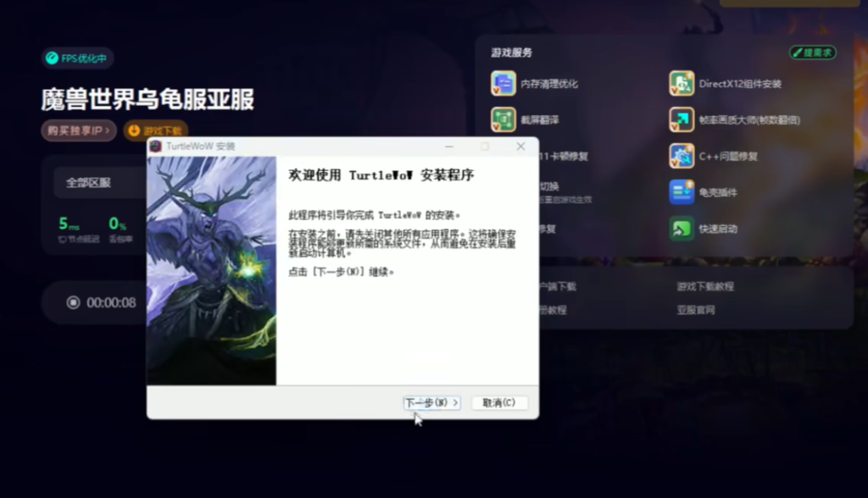Click the FPS优化中 status badge
Screen dimensions: 868x498
pos(77,58)
